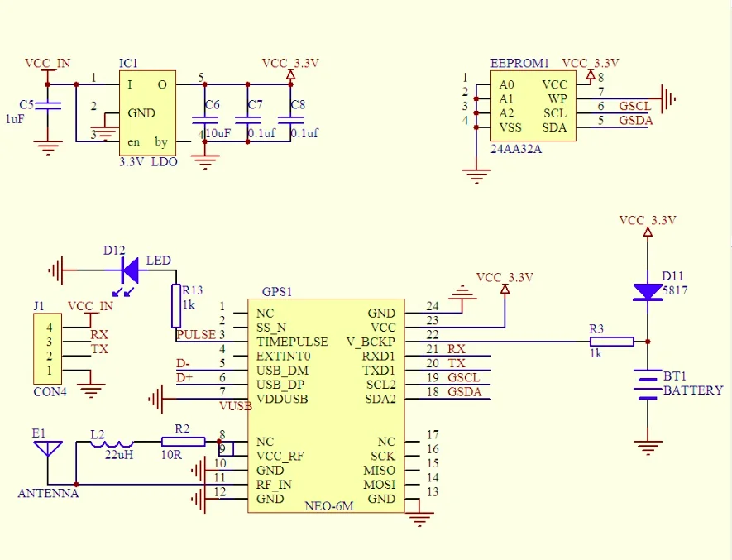Screen dimensions: 732x560
Task: Select the ground symbol beside the WP pin
Action: click(x=667, y=98)
